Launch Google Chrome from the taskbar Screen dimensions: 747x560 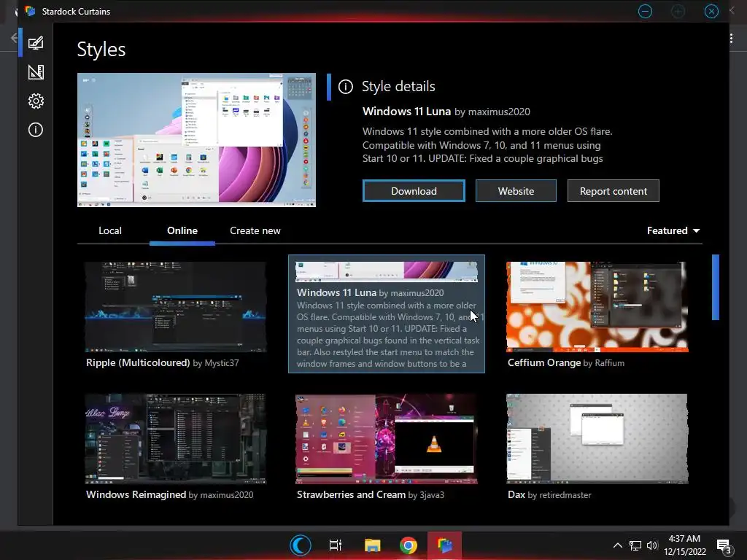point(409,545)
